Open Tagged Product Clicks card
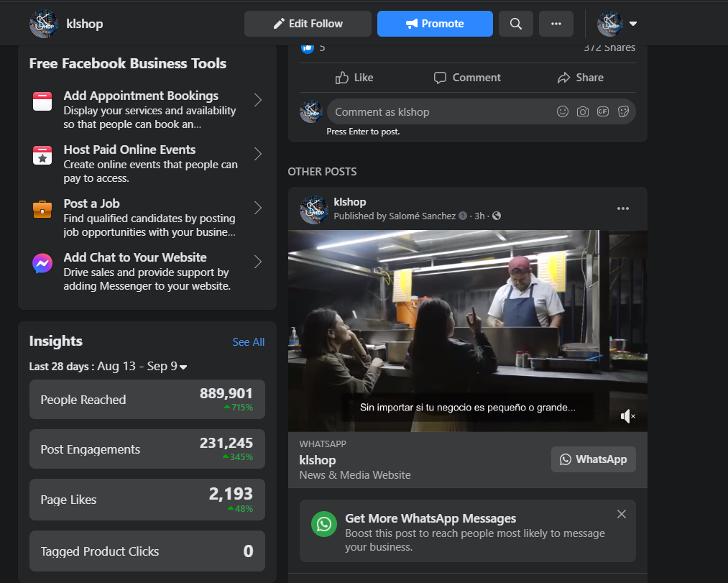The image size is (728, 583). 147,551
